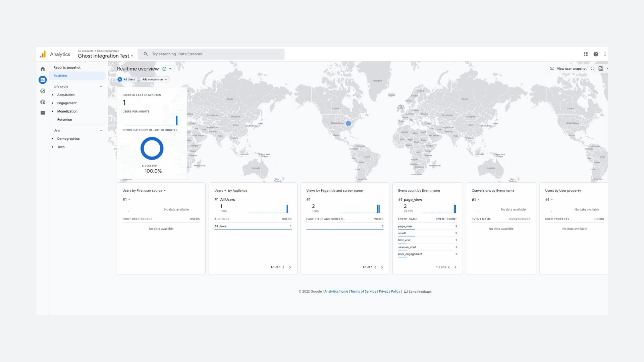The width and height of the screenshot is (644, 362).
Task: Open the Ghost Integration Test property dropdown
Action: point(105,56)
